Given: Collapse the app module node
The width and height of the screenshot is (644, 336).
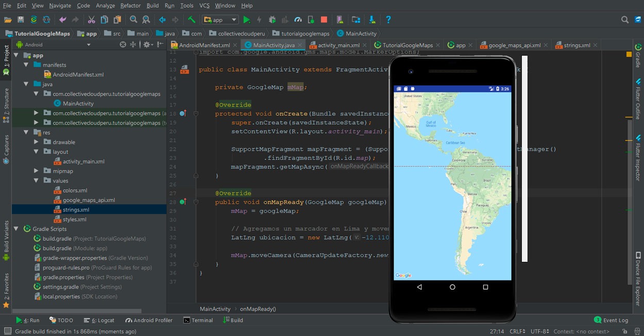Looking at the screenshot, I should click(16, 55).
